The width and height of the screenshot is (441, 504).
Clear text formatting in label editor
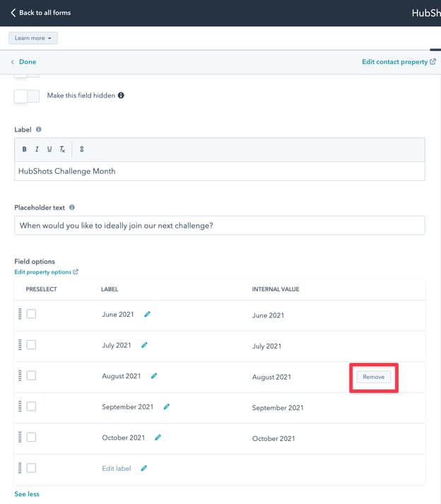62,149
